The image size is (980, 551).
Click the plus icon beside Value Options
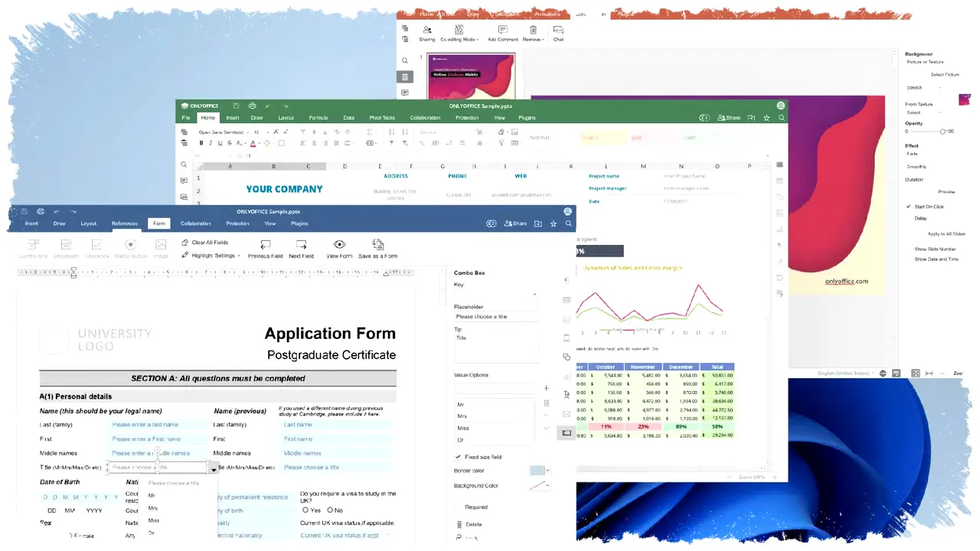(x=546, y=389)
